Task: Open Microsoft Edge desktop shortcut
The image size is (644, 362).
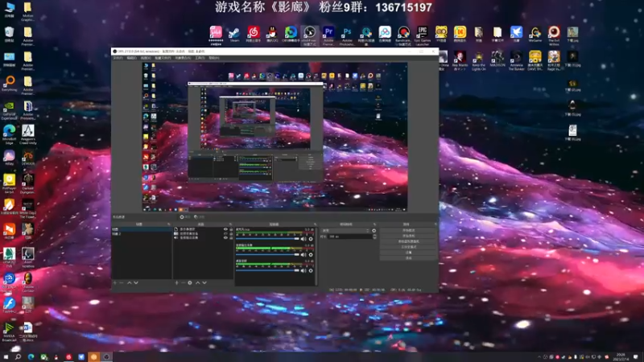Action: (x=10, y=134)
